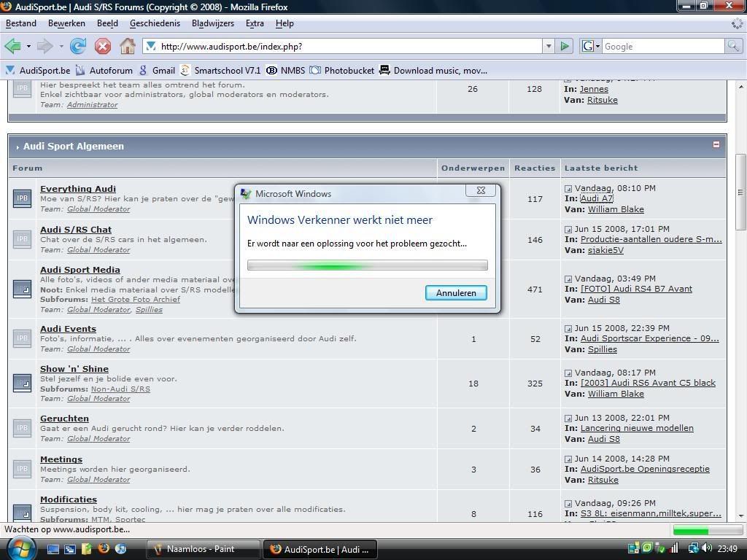Image resolution: width=747 pixels, height=560 pixels.
Task: Switch to Naamloos - Paint taskbar window
Action: pos(204,549)
